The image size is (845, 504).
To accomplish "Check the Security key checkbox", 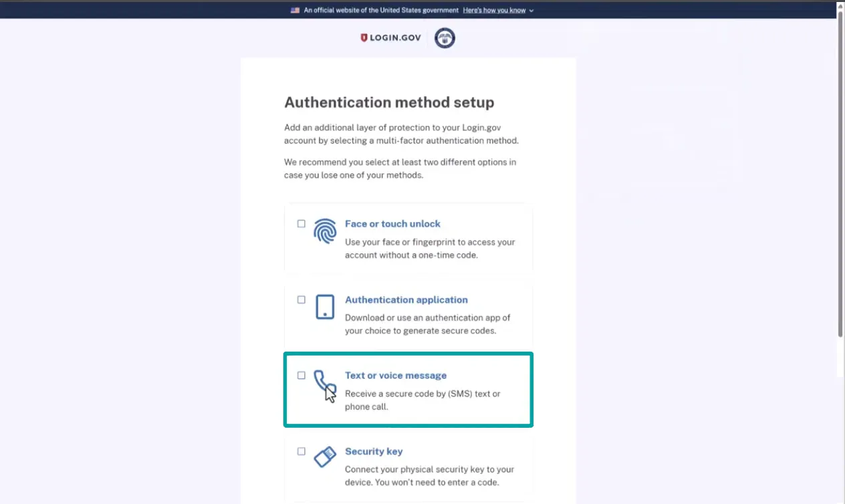I will tap(301, 451).
